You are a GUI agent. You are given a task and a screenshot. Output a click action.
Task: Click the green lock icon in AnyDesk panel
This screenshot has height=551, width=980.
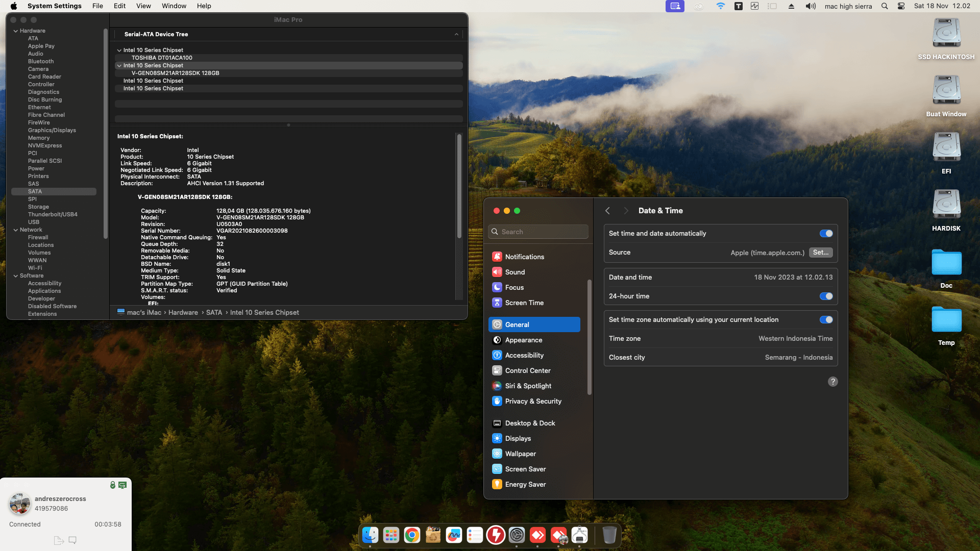[113, 485]
